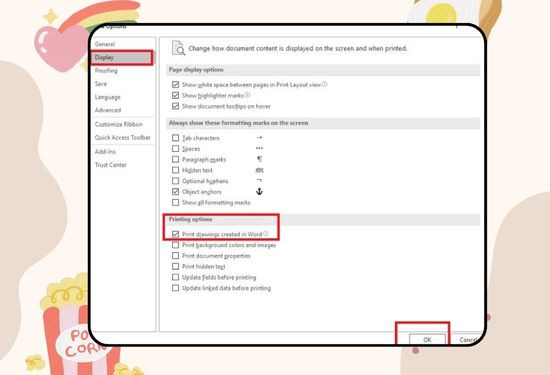Enable Update linked data before printing
This screenshot has width=550, height=375.
tap(175, 288)
